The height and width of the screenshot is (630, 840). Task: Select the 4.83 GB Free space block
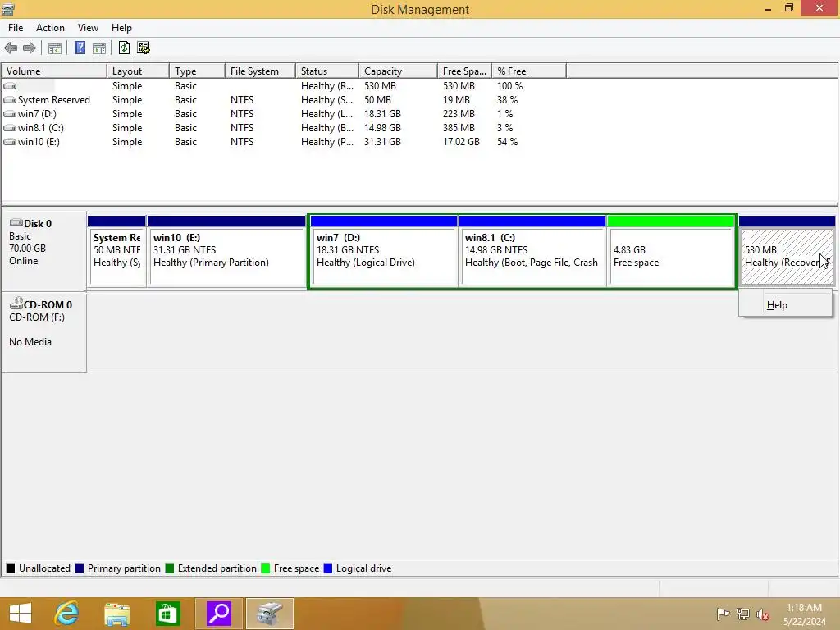click(x=671, y=251)
